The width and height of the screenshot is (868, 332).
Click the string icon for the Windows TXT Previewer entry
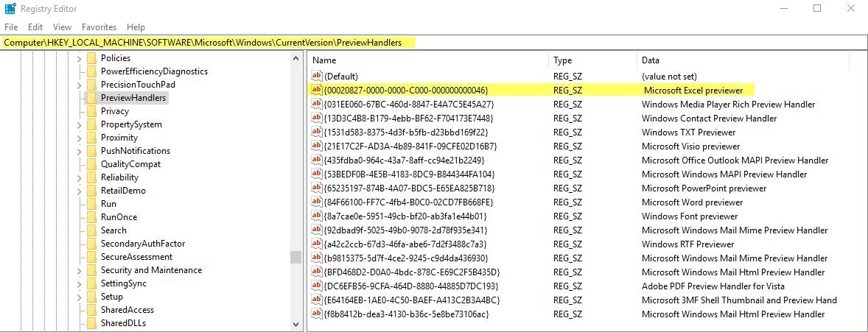317,133
